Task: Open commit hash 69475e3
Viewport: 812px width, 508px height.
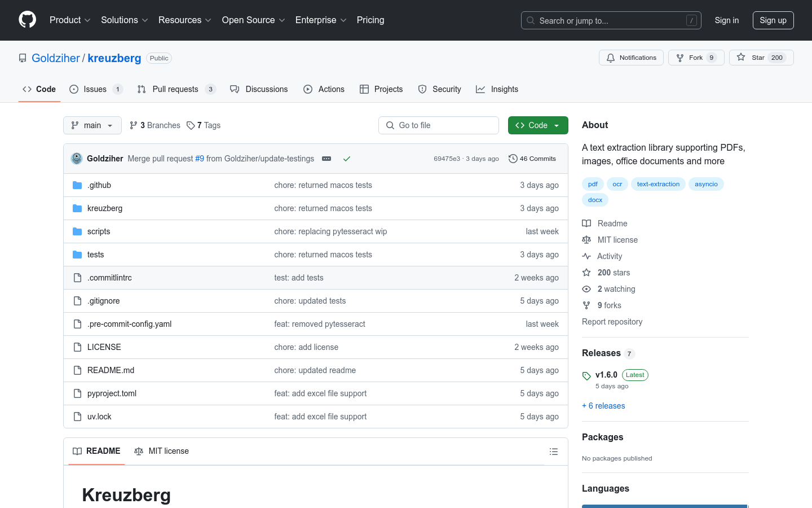Action: click(447, 159)
